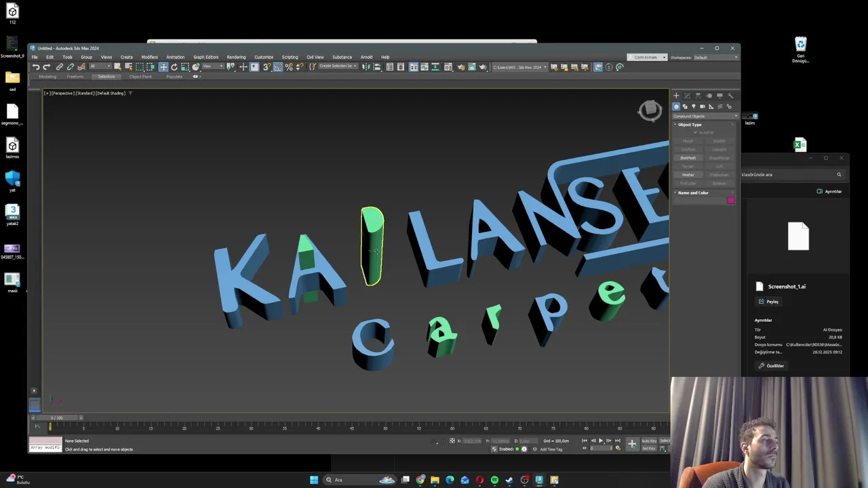Switch to the Freeform ribbon tab
The width and height of the screenshot is (868, 488).
click(75, 77)
